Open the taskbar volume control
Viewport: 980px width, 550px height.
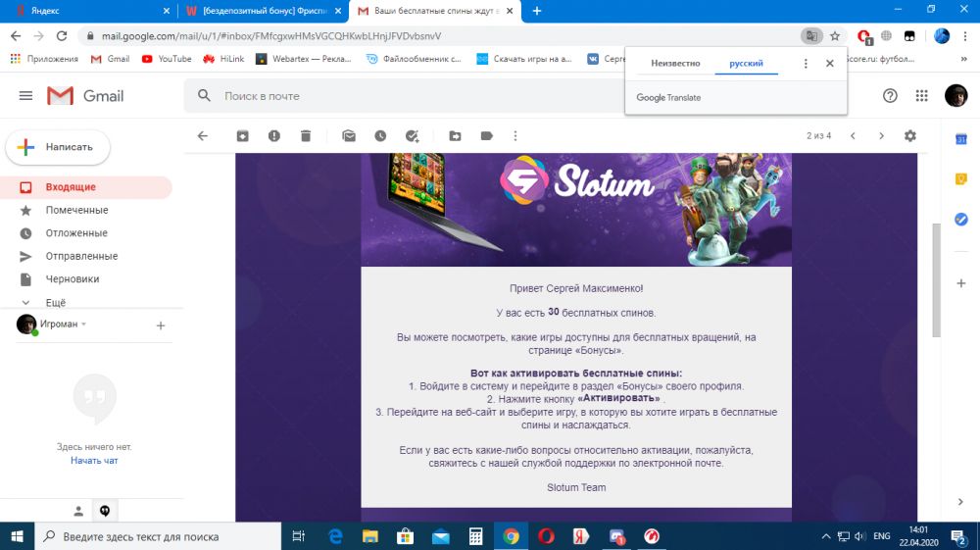point(860,536)
